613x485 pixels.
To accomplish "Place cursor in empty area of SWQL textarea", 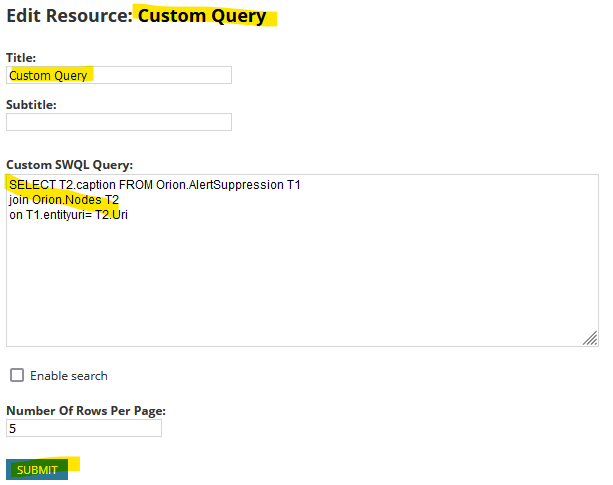I will tap(302, 281).
